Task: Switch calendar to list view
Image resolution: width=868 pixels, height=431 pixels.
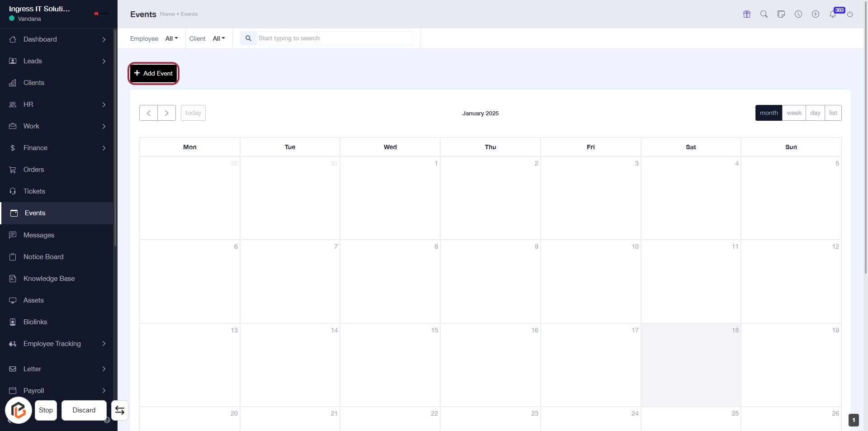Action: point(833,113)
